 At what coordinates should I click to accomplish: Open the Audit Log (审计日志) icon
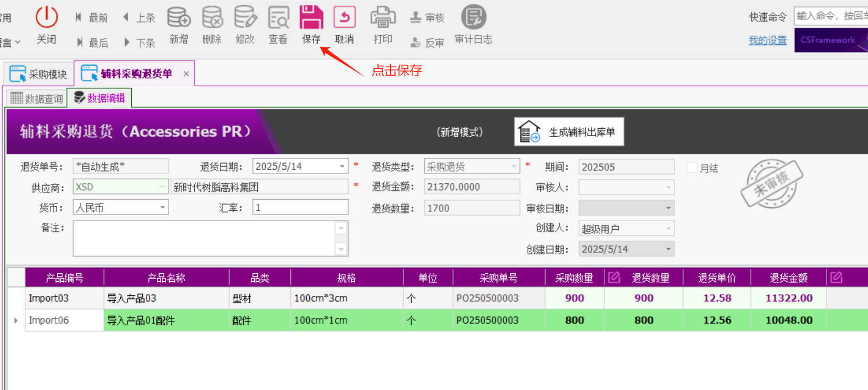pos(473,18)
